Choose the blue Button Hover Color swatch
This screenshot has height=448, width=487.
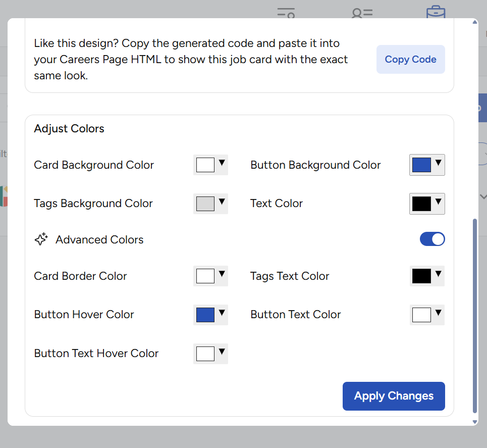[205, 315]
